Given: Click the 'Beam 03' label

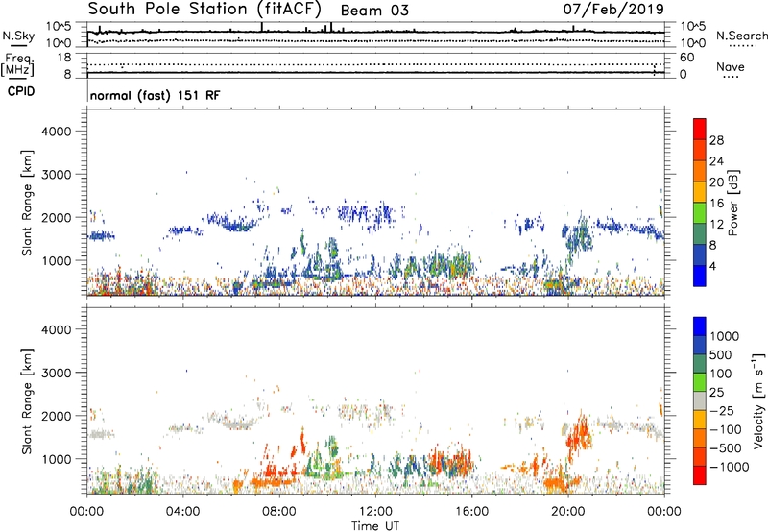Looking at the screenshot, I should click(374, 11).
